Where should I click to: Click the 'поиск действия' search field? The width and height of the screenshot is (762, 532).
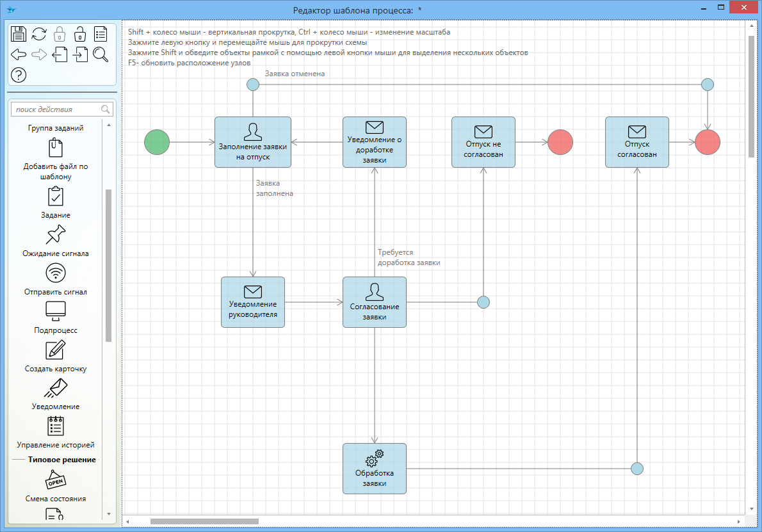pyautogui.click(x=57, y=109)
